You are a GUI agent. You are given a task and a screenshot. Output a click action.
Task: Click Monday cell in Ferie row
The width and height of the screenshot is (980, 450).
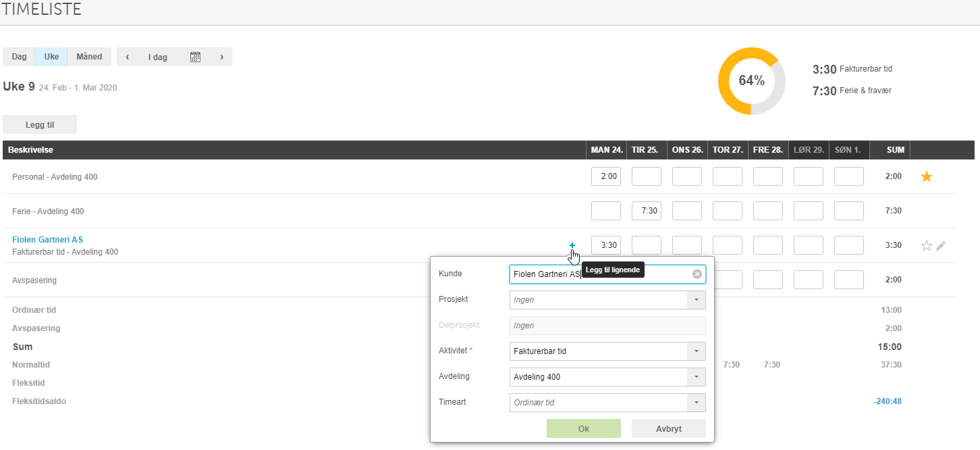606,211
